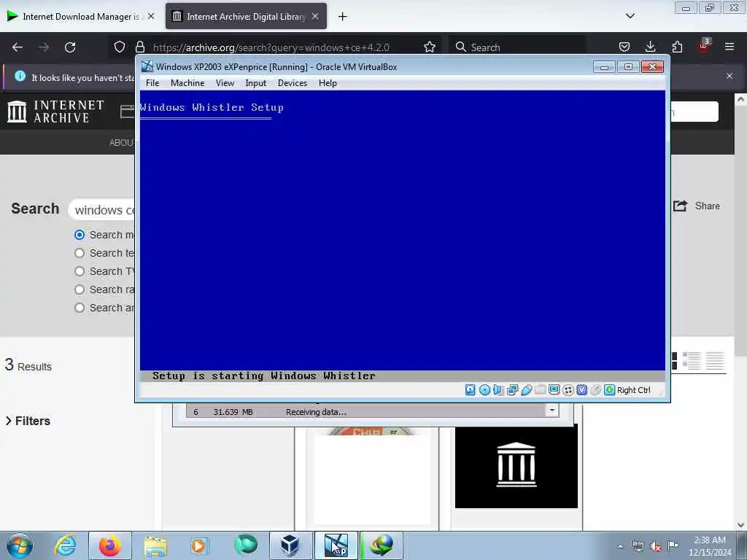Screen dimensions: 747x560
Task: Click Firefox back arrow button
Action: pos(18,47)
